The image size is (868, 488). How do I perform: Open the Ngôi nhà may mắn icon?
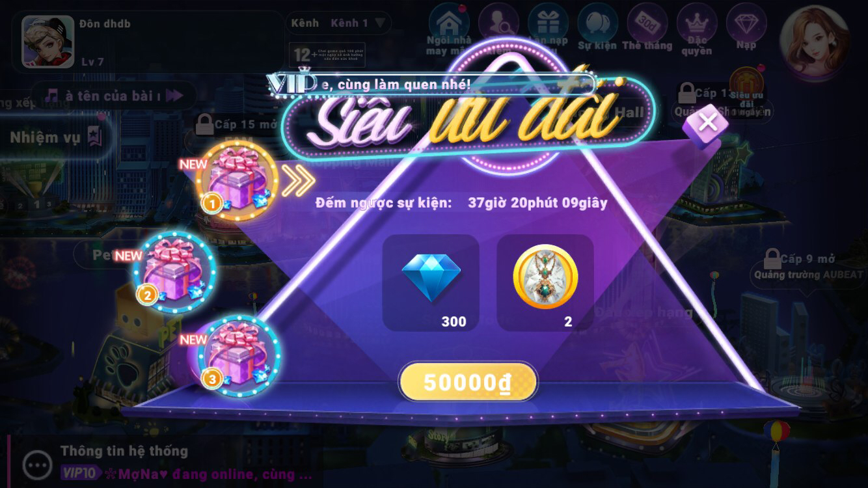[x=448, y=30]
